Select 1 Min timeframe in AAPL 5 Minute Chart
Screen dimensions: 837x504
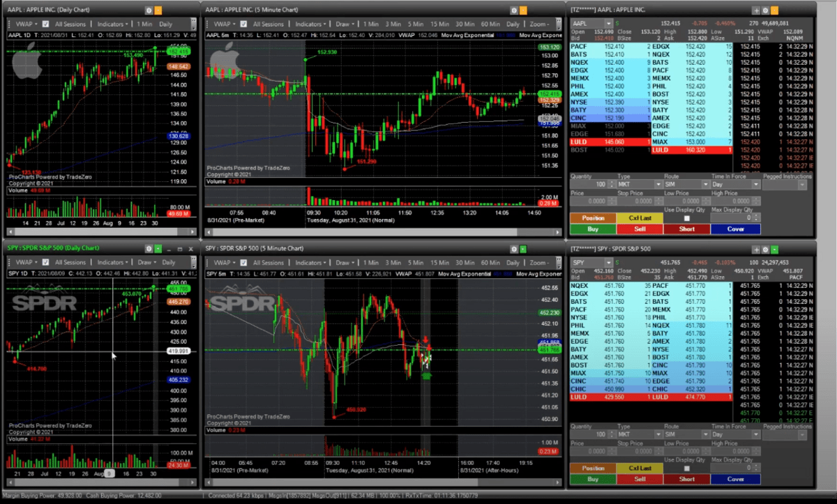[x=371, y=24]
